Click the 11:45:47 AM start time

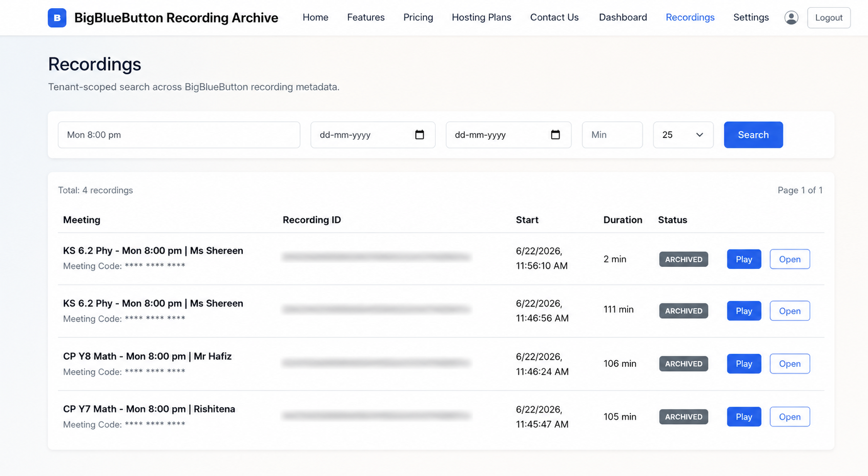[x=542, y=424]
